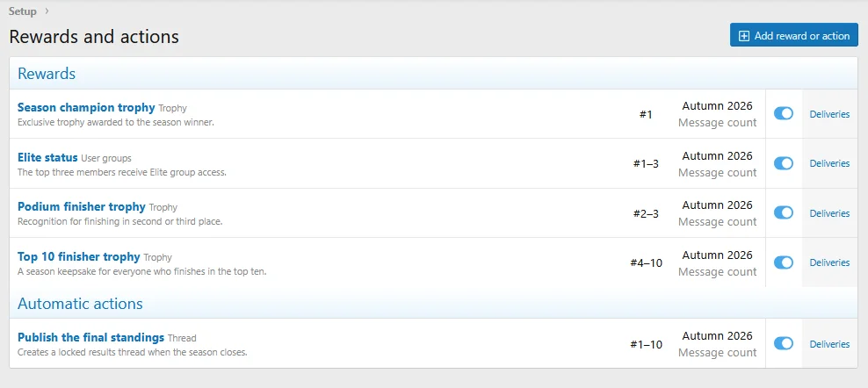Click the #1 rank of Season champion trophy
Image resolution: width=868 pixels, height=388 pixels.
(646, 115)
